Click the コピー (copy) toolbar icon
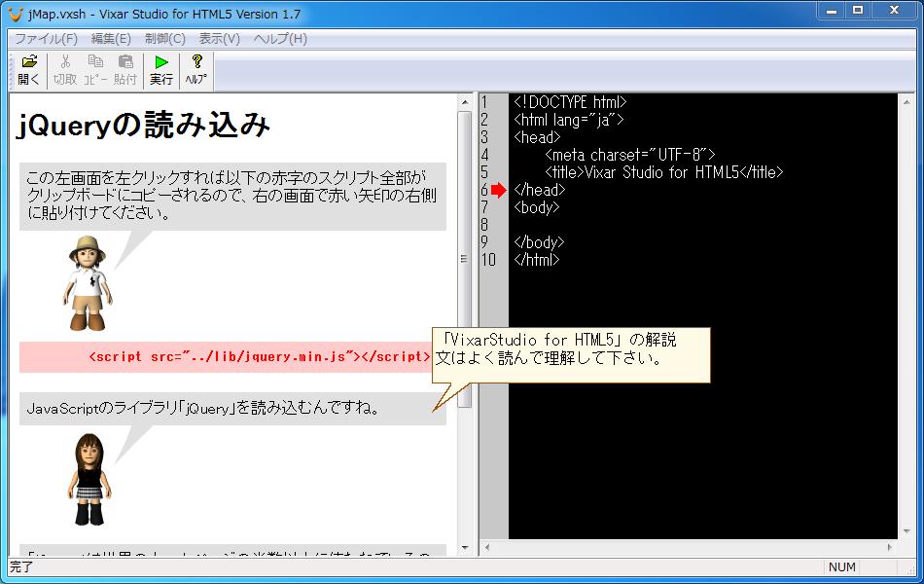Viewport: 924px width, 584px height. click(95, 66)
